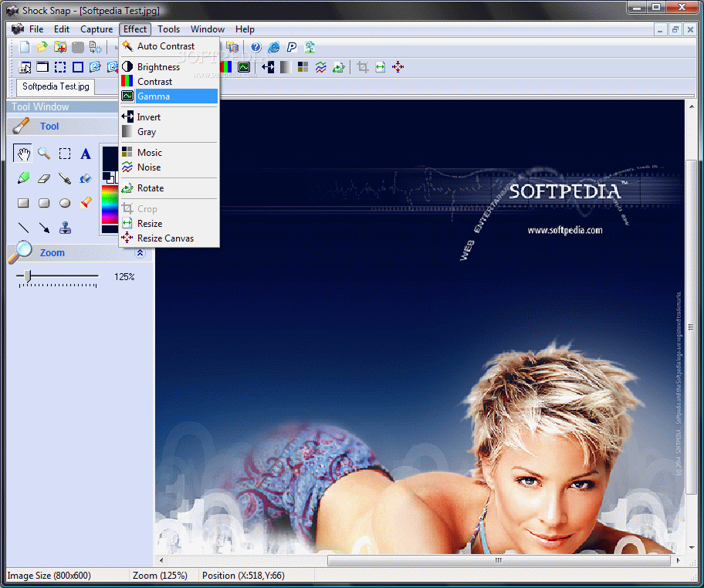Image resolution: width=704 pixels, height=588 pixels.
Task: Click the Help question mark icon
Action: click(256, 46)
